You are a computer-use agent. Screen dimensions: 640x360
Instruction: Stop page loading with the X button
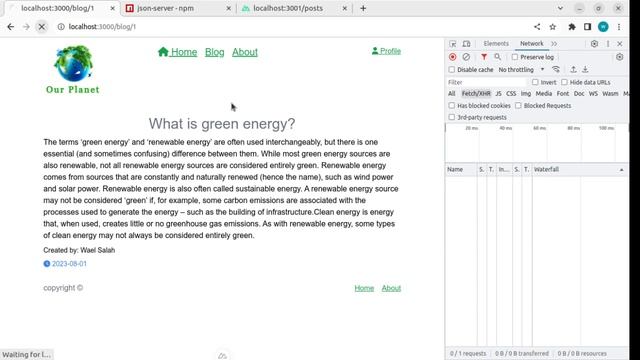pyautogui.click(x=42, y=27)
